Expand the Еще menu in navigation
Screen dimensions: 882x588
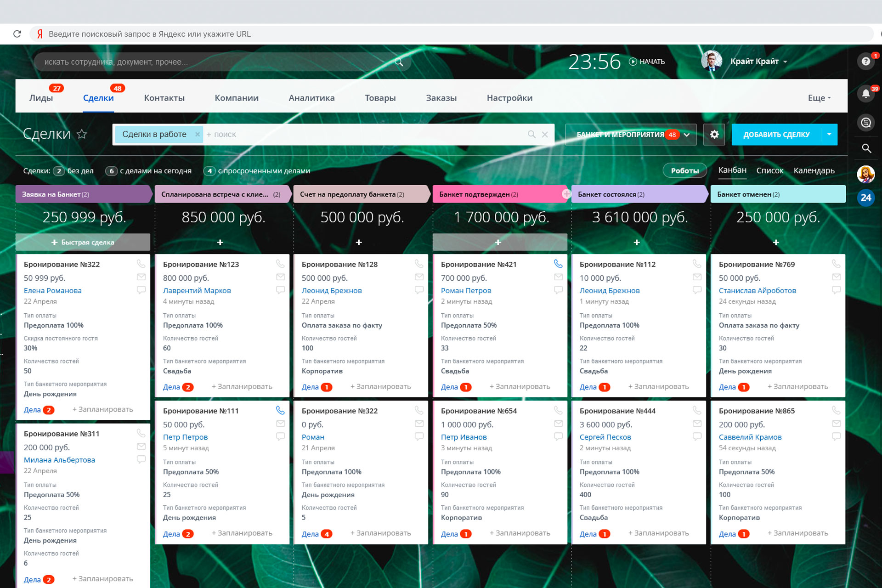[x=819, y=98]
